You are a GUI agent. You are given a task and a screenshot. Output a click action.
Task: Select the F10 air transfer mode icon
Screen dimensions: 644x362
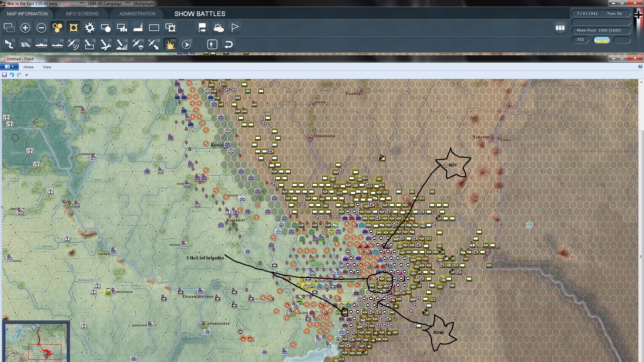pos(154,44)
